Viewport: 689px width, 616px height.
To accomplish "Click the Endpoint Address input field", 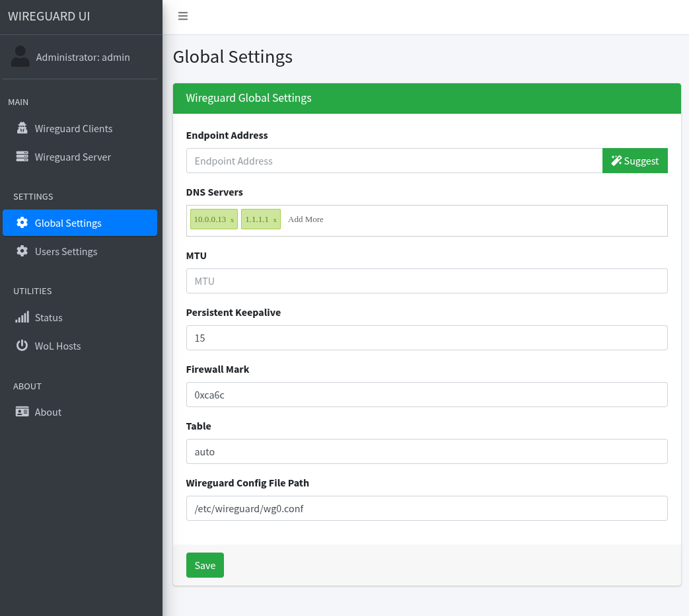I will (x=393, y=161).
